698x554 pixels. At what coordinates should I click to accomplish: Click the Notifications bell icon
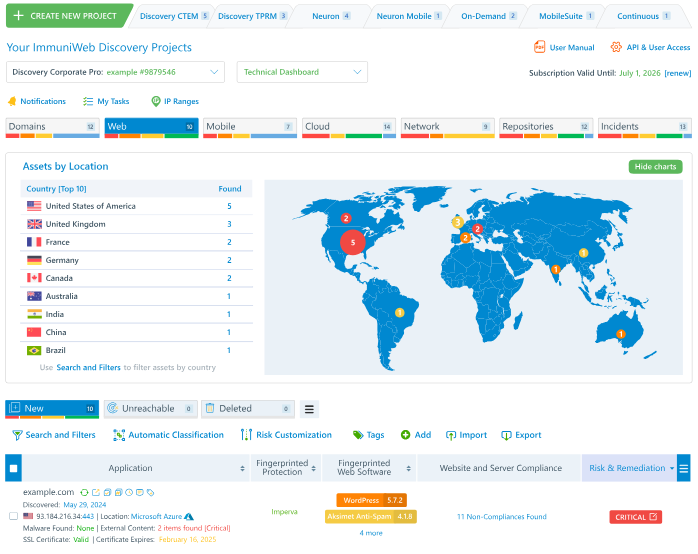coord(12,101)
